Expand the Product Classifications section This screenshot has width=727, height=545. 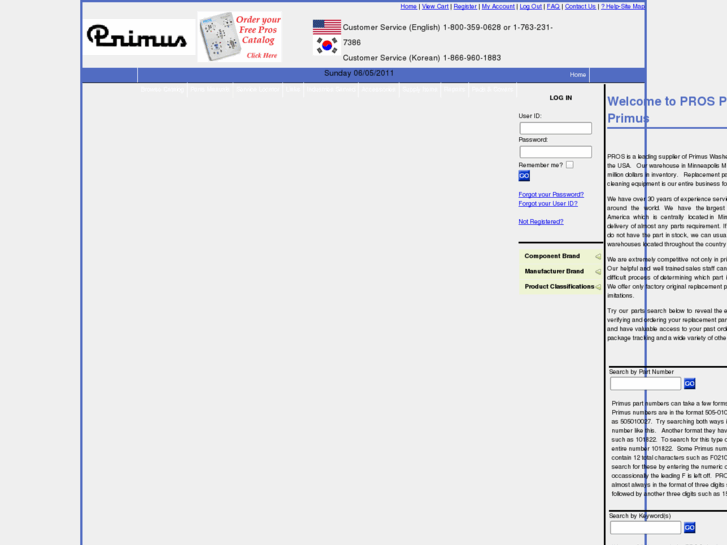pos(561,287)
